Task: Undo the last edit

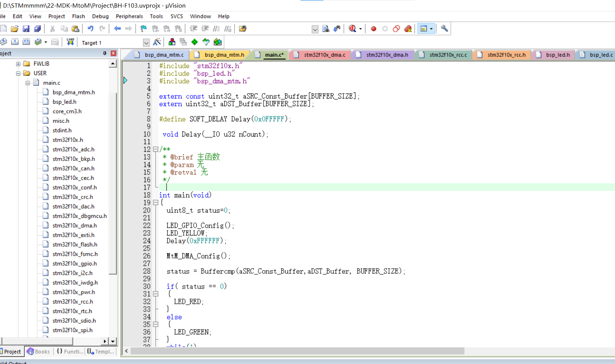Action: pos(91,29)
